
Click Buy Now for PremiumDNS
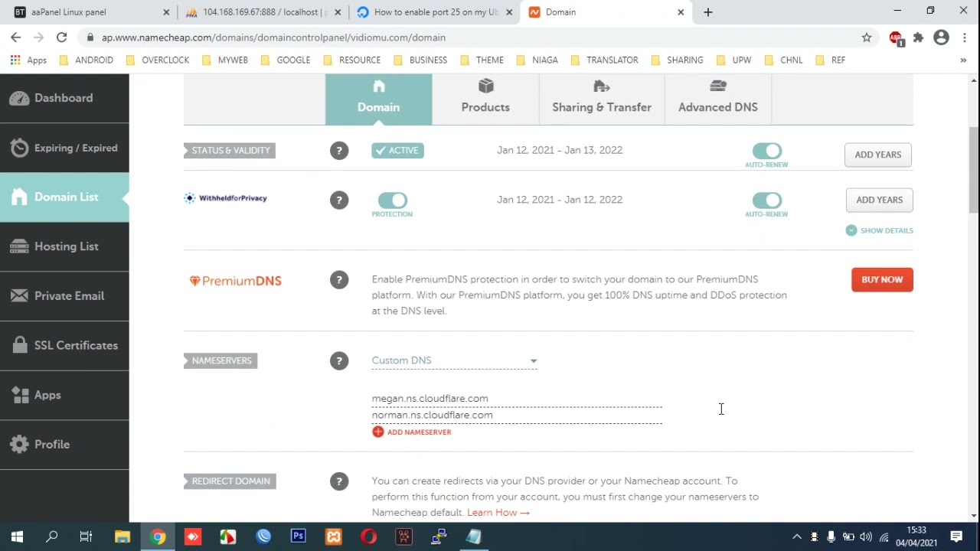point(882,279)
